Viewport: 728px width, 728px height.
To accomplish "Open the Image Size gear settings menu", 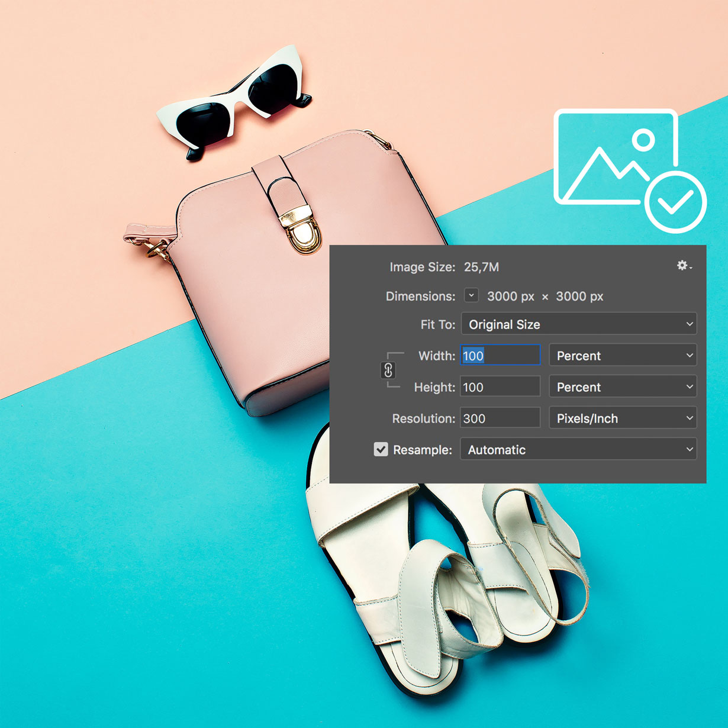I will coord(684,266).
